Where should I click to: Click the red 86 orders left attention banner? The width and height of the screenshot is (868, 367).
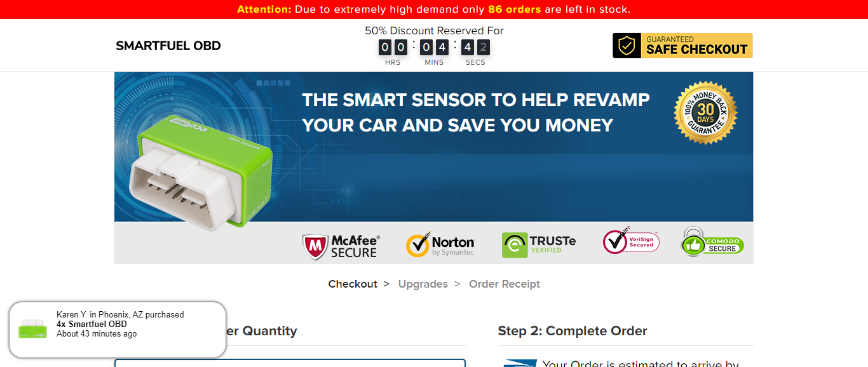coord(434,10)
